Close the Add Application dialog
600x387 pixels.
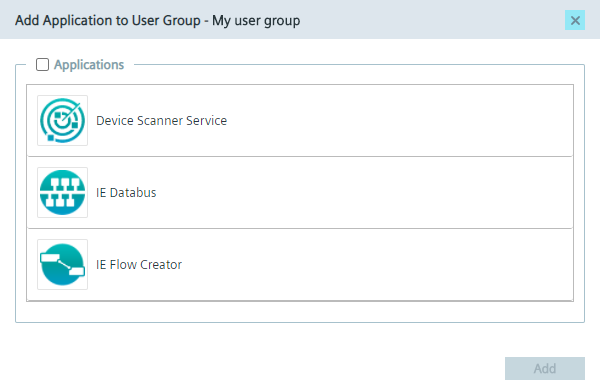coord(575,20)
